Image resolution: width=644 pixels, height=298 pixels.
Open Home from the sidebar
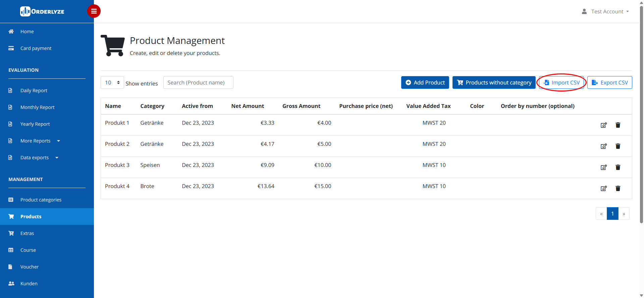27,32
